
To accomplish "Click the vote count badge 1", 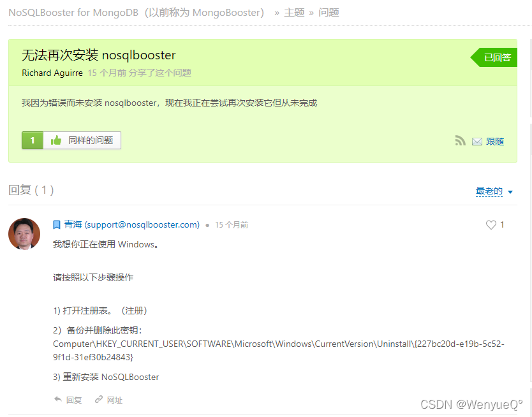I will pyautogui.click(x=33, y=140).
